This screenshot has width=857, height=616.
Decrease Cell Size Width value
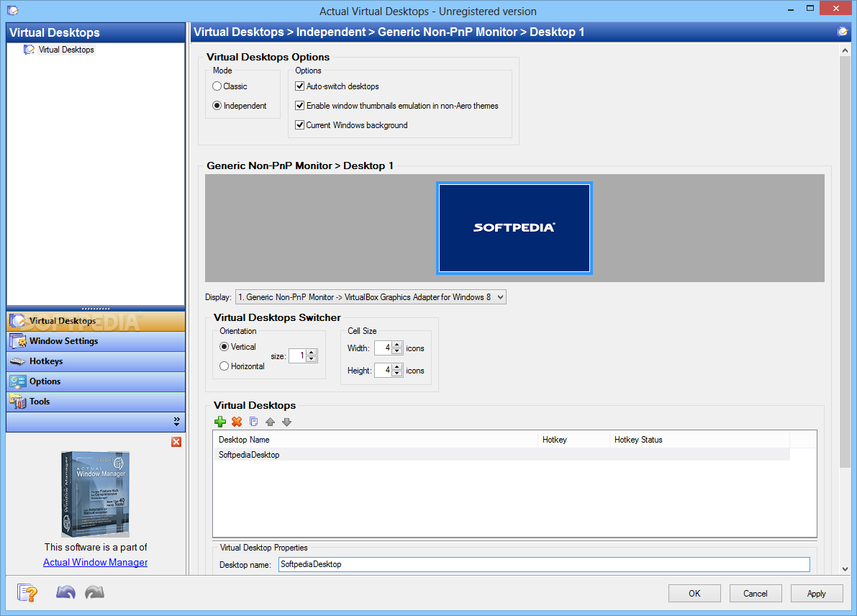click(397, 351)
